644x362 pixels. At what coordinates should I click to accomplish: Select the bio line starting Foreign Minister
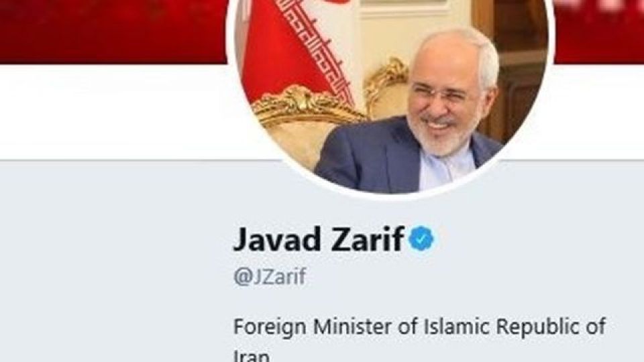coord(419,327)
